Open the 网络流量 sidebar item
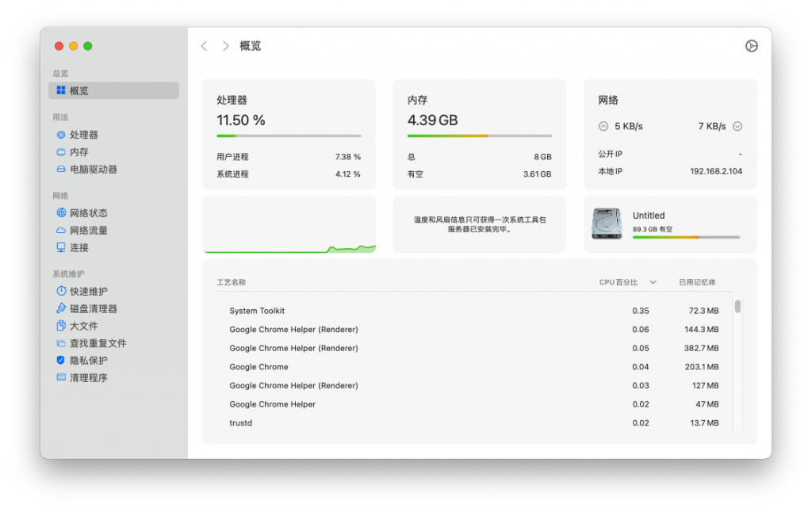The image size is (812, 512). pyautogui.click(x=113, y=230)
